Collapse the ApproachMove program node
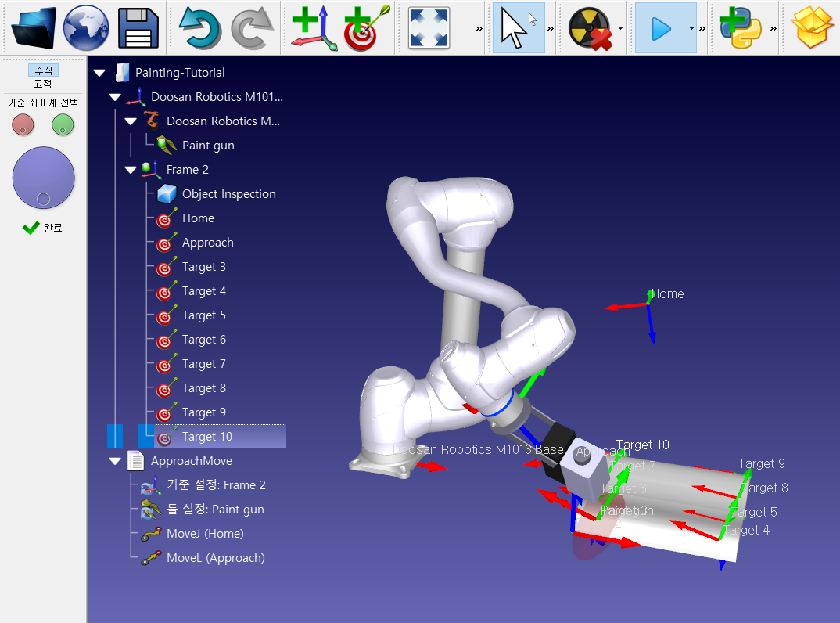This screenshot has height=623, width=840. [115, 461]
